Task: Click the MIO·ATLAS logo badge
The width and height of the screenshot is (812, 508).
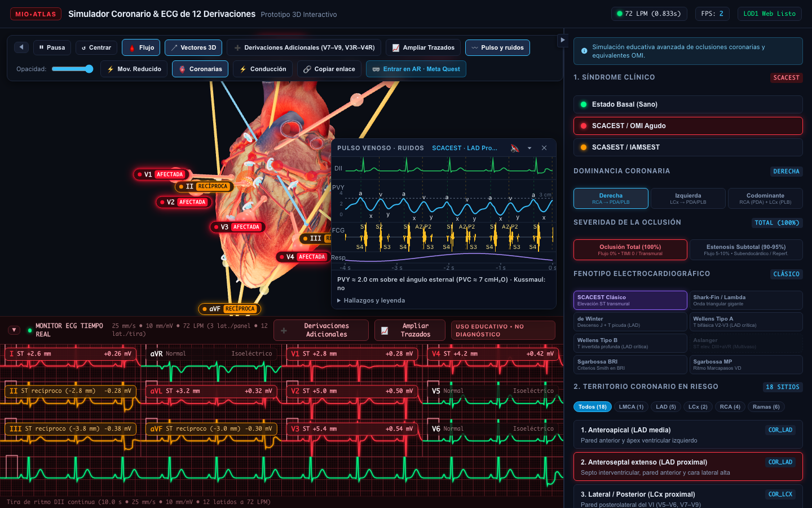Action: click(x=36, y=14)
